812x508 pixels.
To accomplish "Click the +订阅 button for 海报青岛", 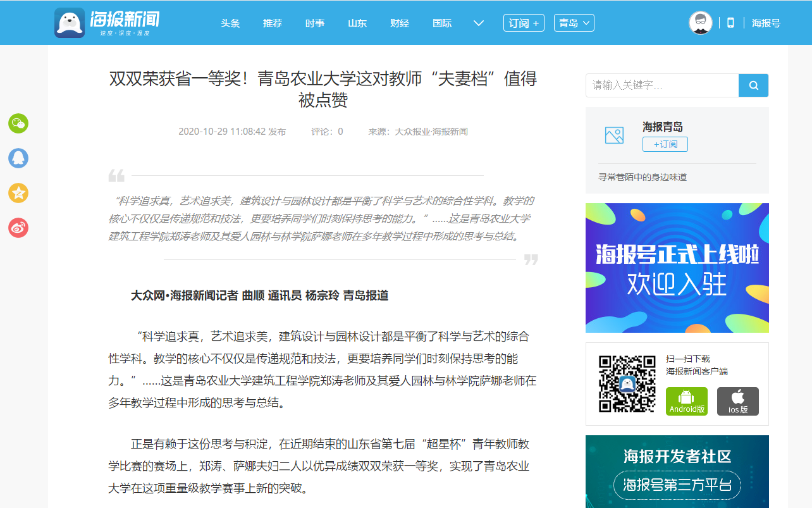I will click(x=665, y=144).
